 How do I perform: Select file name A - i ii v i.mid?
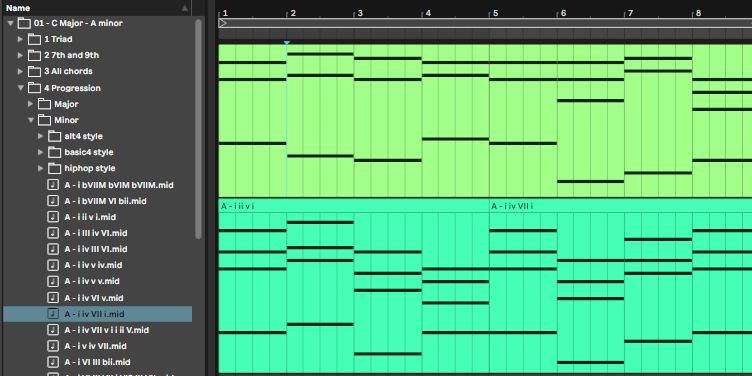[x=90, y=217]
